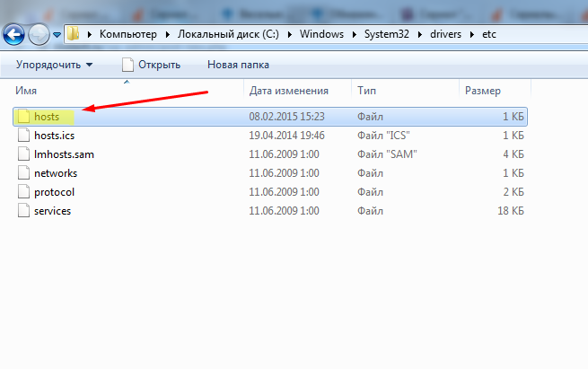Image resolution: width=588 pixels, height=369 pixels.
Task: Click the lmhosts.sam file icon
Action: tap(24, 154)
